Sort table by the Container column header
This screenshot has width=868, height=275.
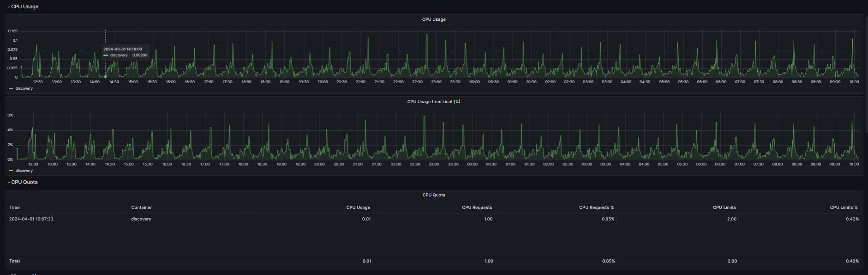141,208
